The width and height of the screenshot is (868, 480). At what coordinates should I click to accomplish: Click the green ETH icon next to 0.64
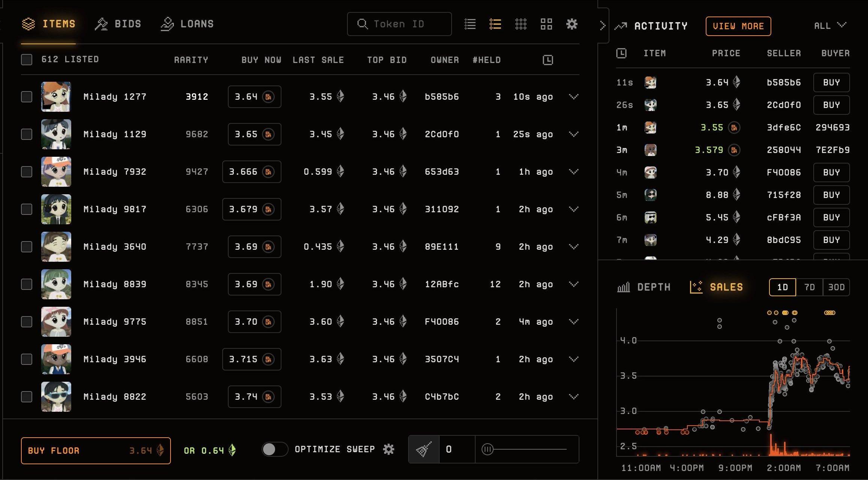(232, 450)
